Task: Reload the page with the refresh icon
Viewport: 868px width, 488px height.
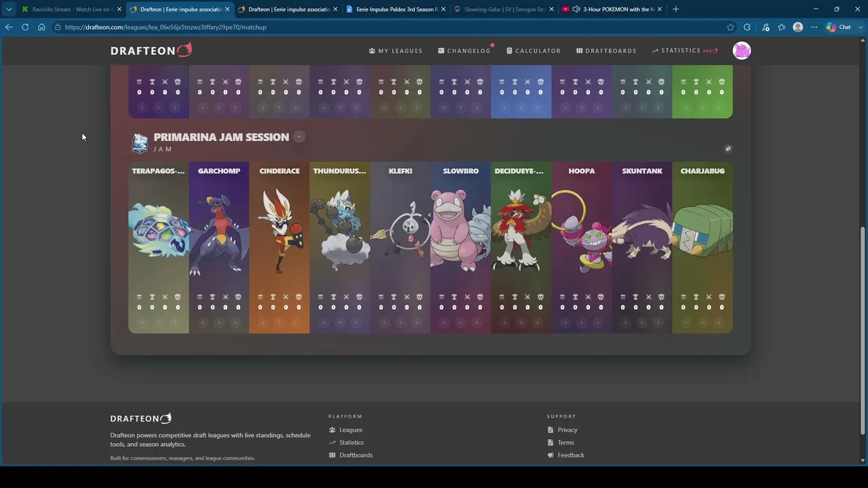Action: (x=25, y=27)
